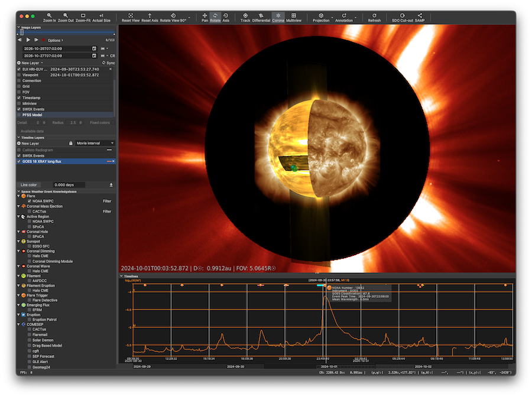The height and width of the screenshot is (397, 532).
Task: Click the Sync button
Action: tap(109, 63)
